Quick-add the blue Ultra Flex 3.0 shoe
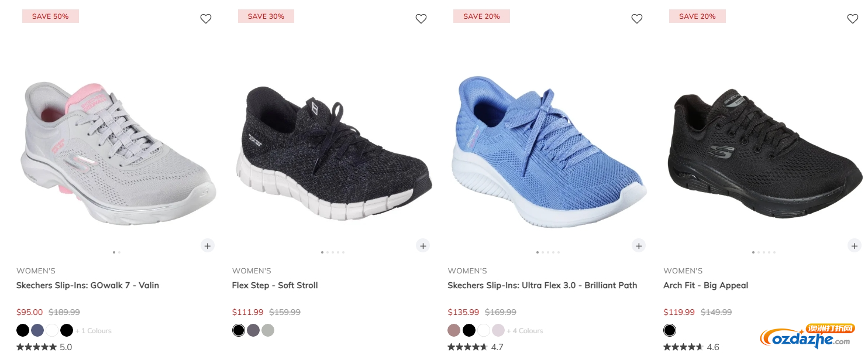The height and width of the screenshot is (356, 868). click(x=639, y=245)
